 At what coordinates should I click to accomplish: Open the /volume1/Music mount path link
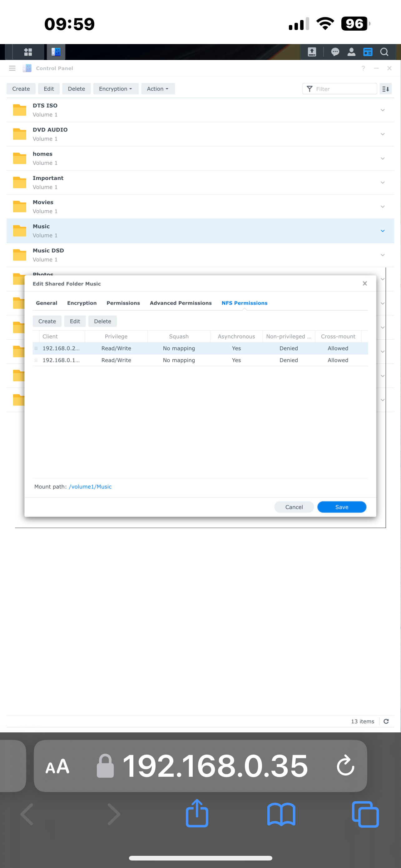pyautogui.click(x=90, y=486)
